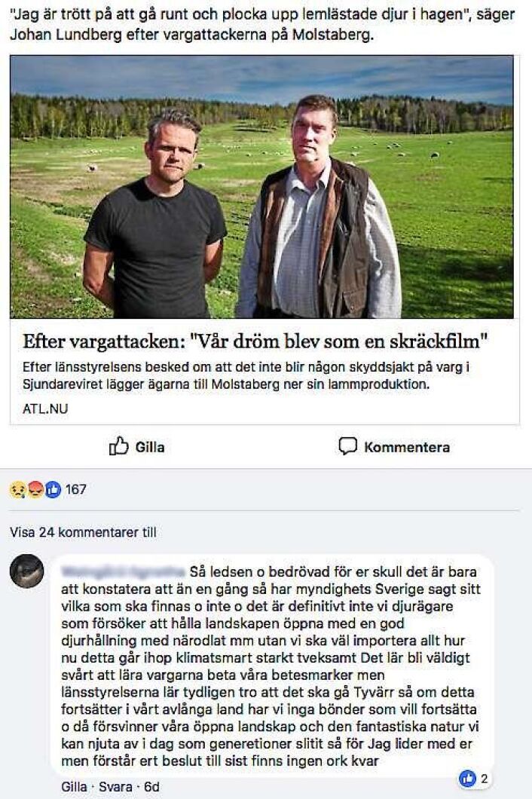Open the reaction count 167
Image resolution: width=532 pixels, height=799 pixels.
[x=76, y=490]
